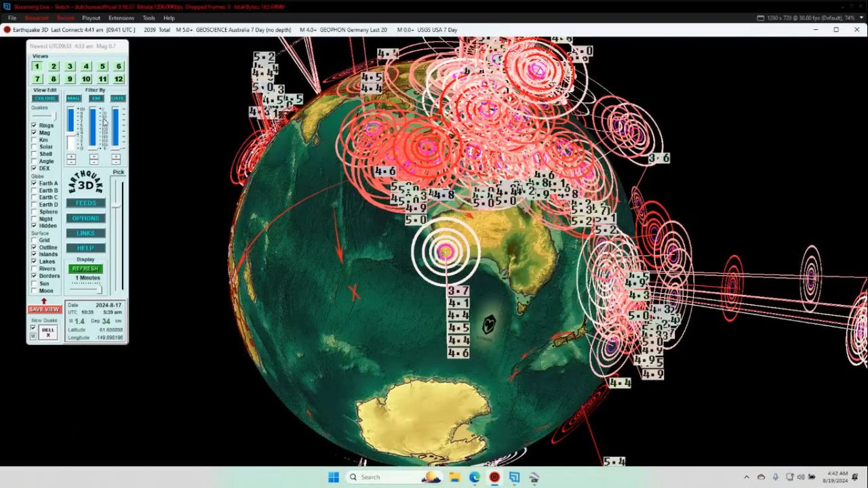
Task: Open the Playout menu
Action: point(91,18)
